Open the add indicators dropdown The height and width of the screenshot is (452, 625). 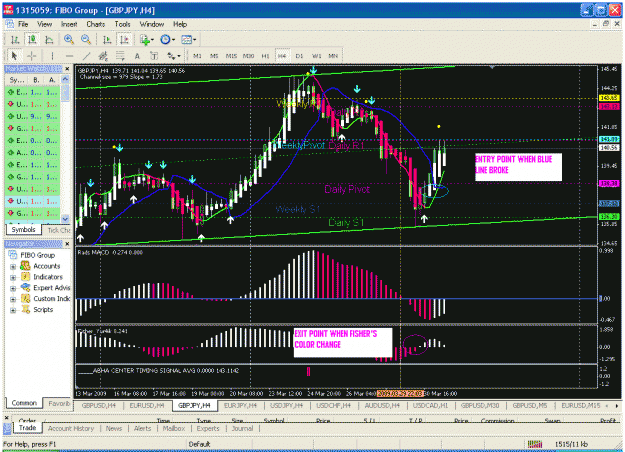147,39
